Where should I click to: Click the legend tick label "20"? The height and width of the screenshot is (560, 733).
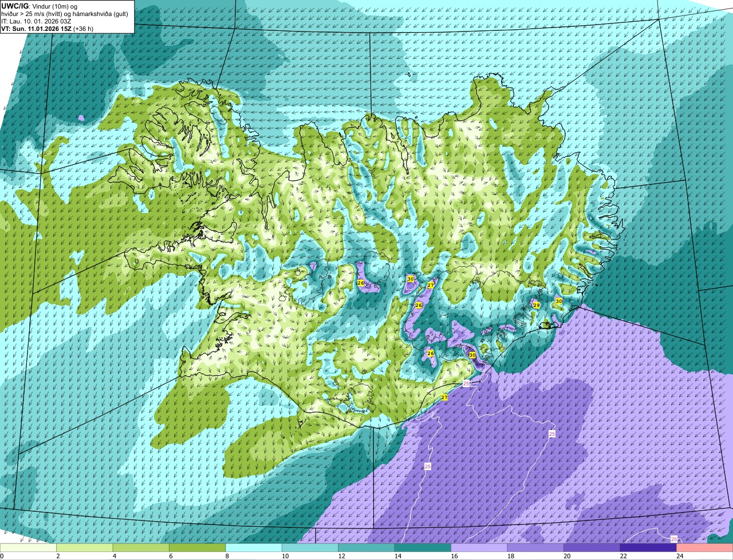[x=567, y=556]
